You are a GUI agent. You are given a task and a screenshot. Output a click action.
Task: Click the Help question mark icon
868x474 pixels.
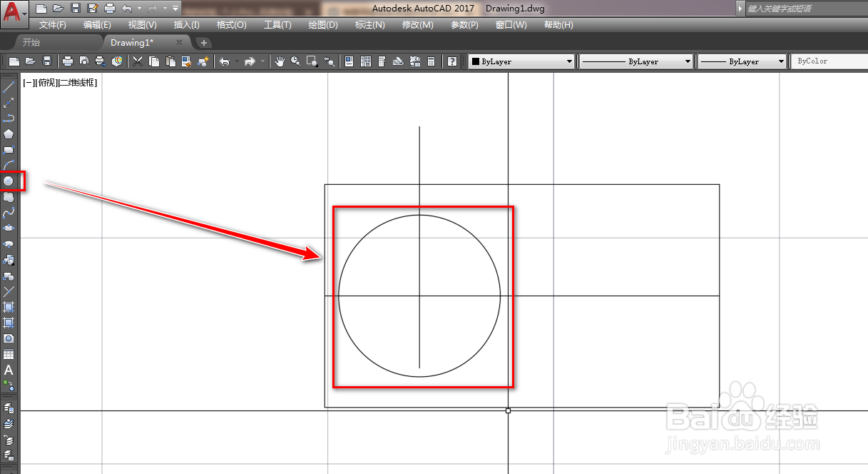[452, 61]
